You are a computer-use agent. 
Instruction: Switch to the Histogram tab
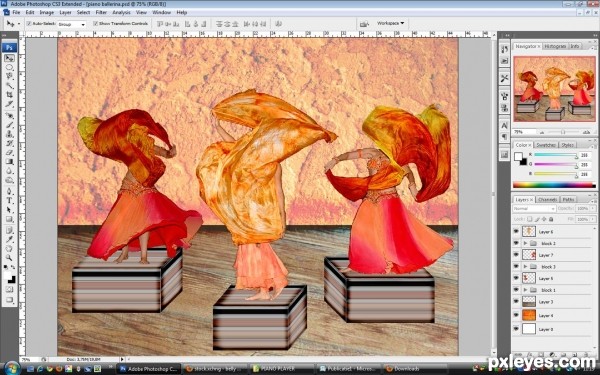[555, 46]
